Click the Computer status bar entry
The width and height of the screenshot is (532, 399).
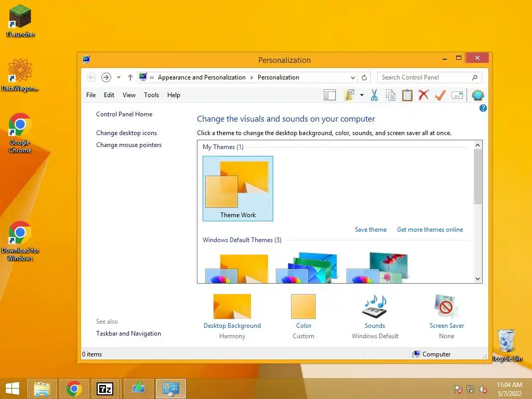431,354
